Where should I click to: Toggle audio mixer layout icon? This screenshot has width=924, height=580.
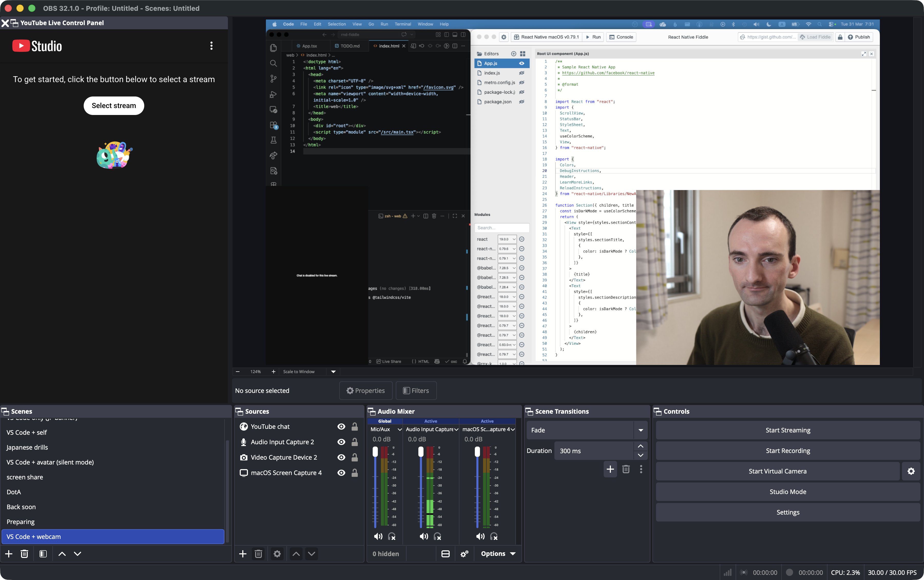(445, 554)
